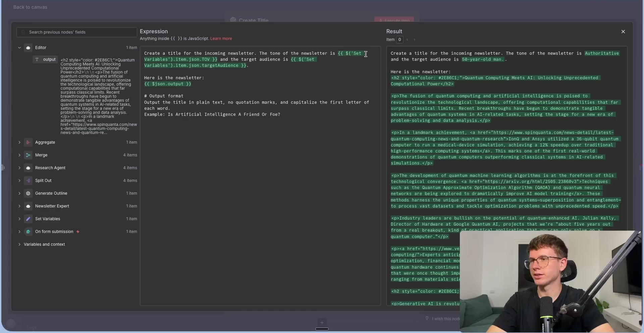644x333 pixels.
Task: Click the Set Variables row label
Action: point(48,219)
